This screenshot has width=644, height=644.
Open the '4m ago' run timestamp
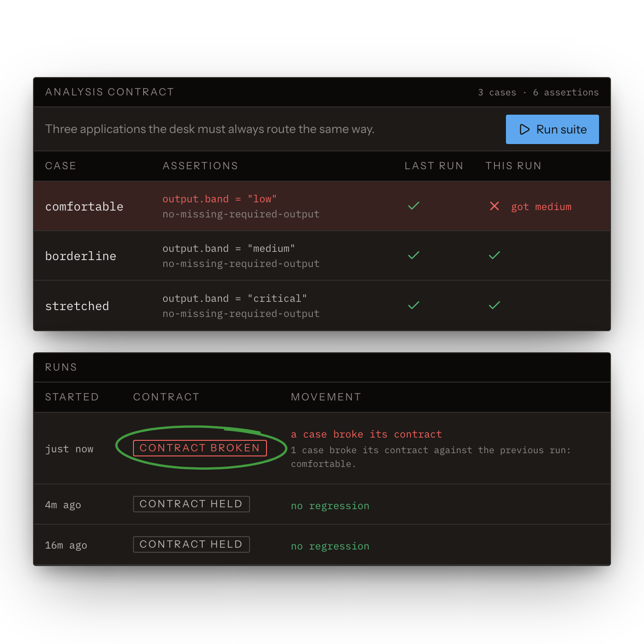pyautogui.click(x=63, y=505)
